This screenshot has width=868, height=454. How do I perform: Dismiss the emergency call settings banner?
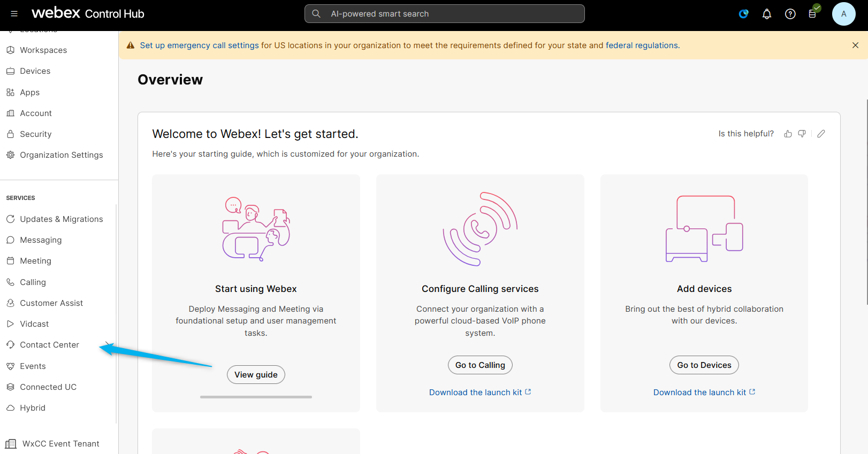tap(855, 45)
